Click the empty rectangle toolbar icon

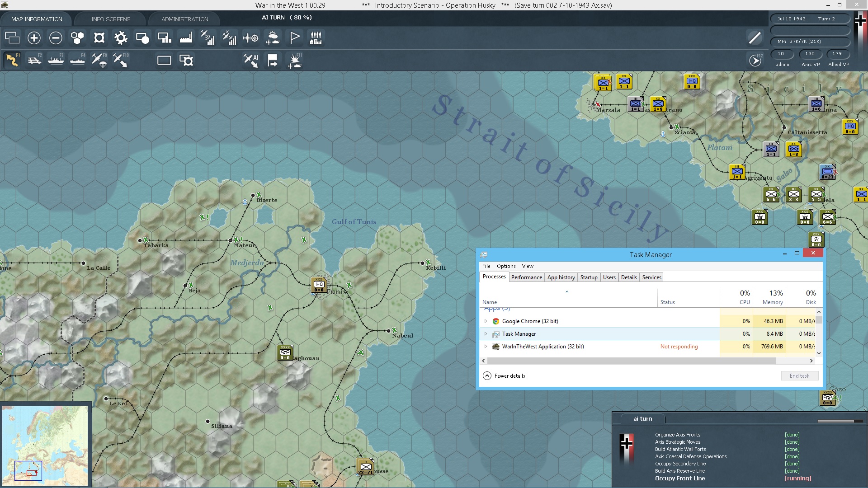coord(164,60)
